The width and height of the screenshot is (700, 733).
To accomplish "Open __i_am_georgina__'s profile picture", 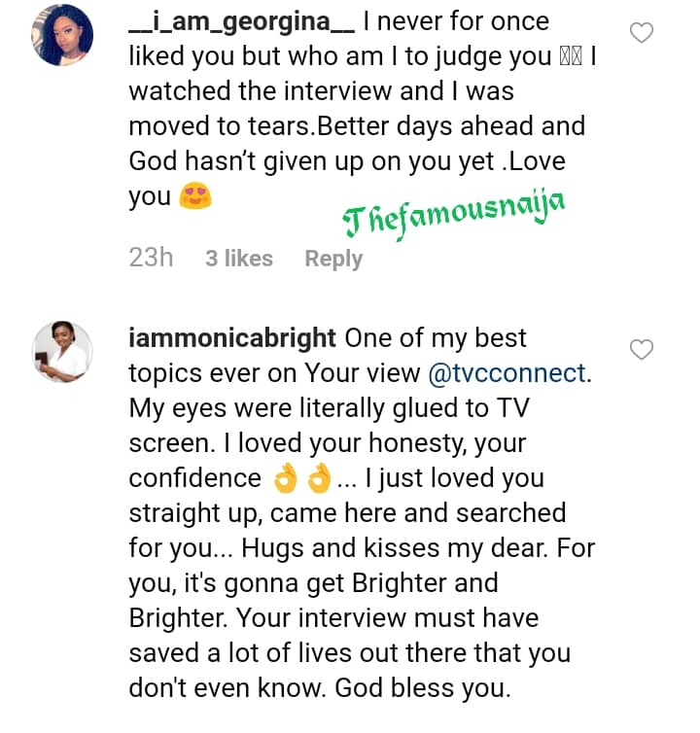I will coord(64,36).
